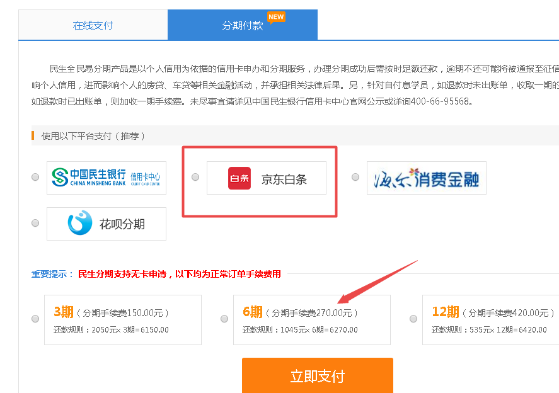Click the red 白条 icon
Screen dimensions: 559x393
[239, 178]
